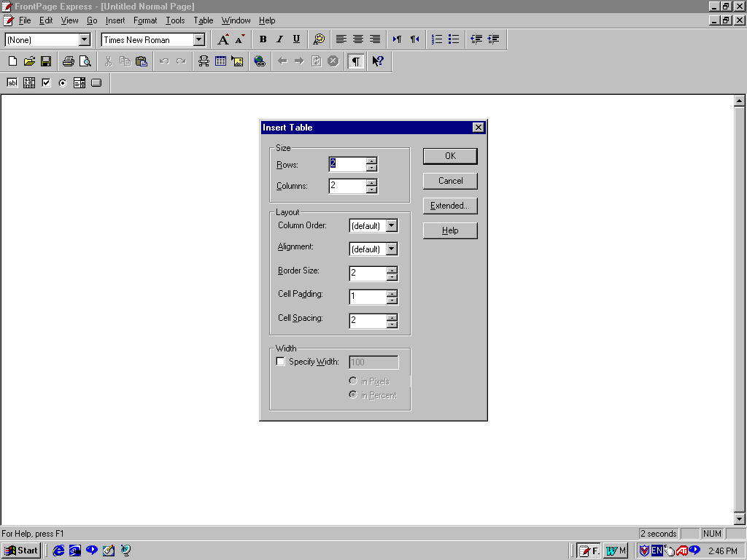Click the Numbered List icon
The height and width of the screenshot is (560, 747).
point(437,39)
